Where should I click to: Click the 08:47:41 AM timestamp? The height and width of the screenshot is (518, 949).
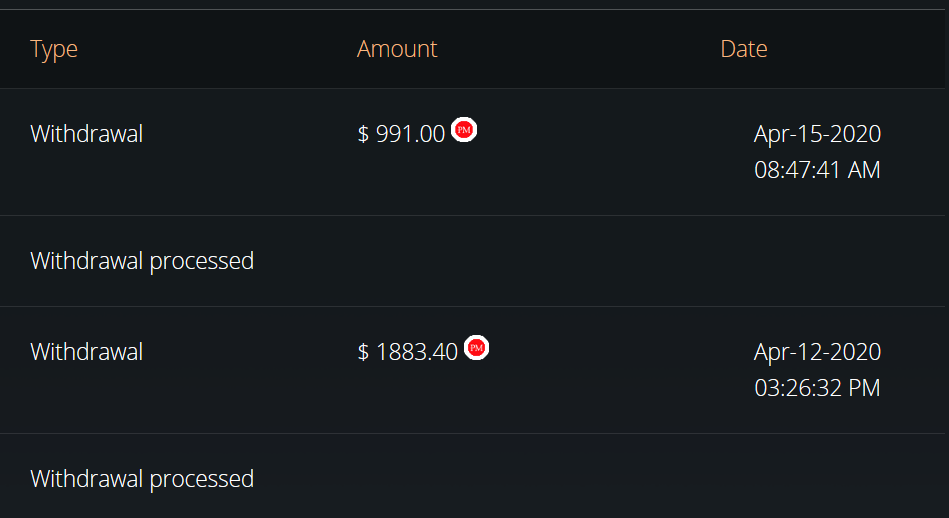click(817, 170)
